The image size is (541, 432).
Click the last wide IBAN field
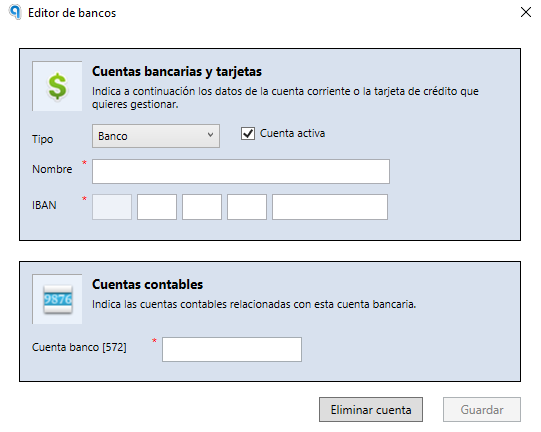coord(330,207)
